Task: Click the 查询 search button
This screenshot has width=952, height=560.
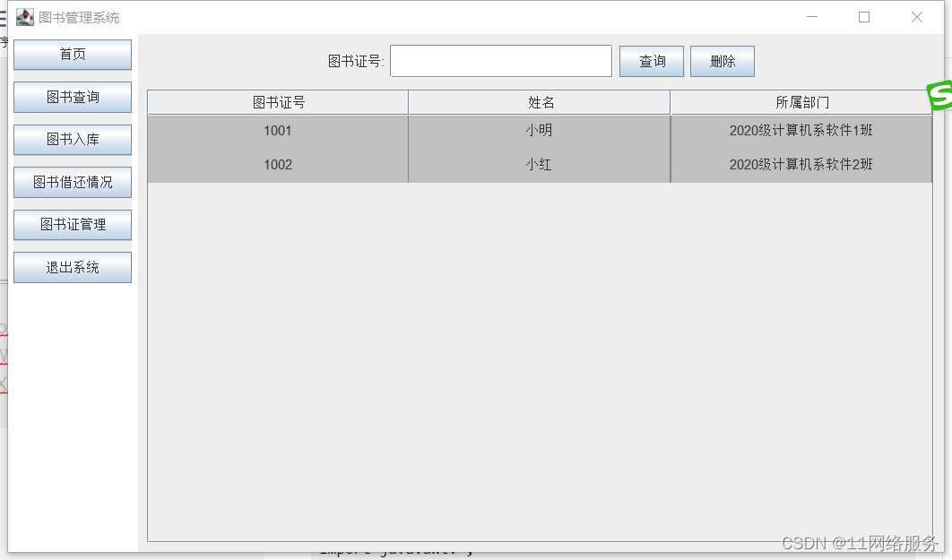Action: click(x=652, y=61)
